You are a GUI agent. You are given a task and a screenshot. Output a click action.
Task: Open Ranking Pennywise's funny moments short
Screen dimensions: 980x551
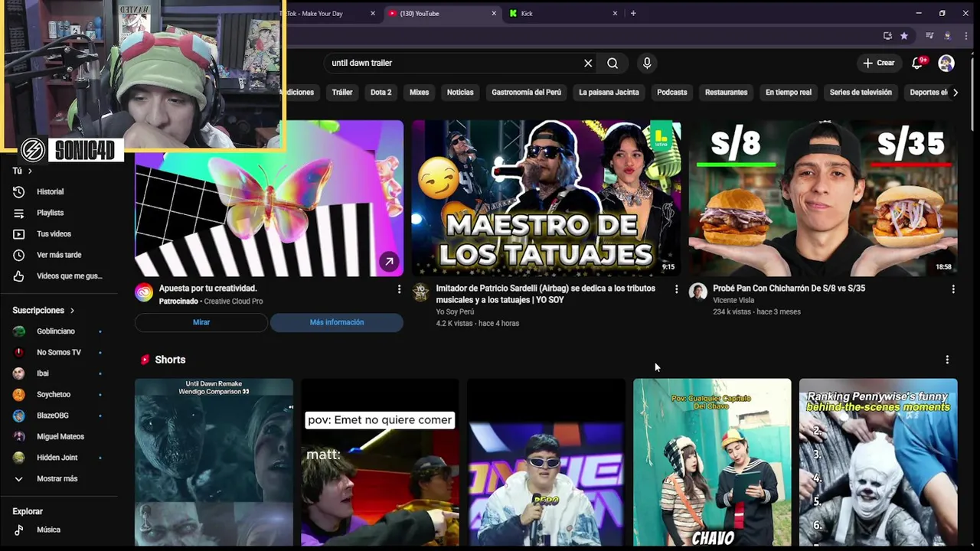878,462
